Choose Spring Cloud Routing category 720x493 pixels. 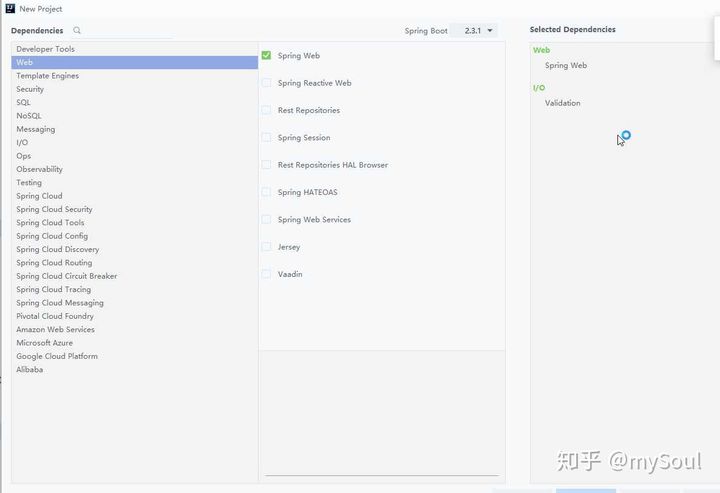coord(135,263)
